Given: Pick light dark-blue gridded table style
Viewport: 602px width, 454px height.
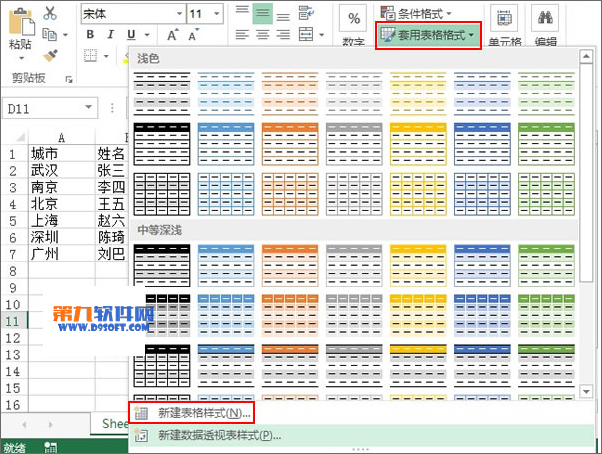Looking at the screenshot, I should tap(482, 194).
